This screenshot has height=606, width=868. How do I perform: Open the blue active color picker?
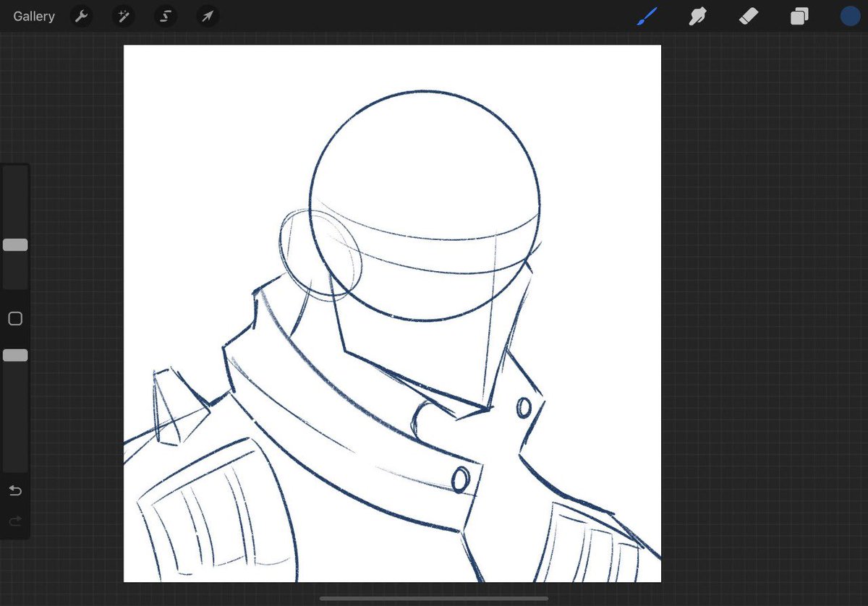[850, 16]
